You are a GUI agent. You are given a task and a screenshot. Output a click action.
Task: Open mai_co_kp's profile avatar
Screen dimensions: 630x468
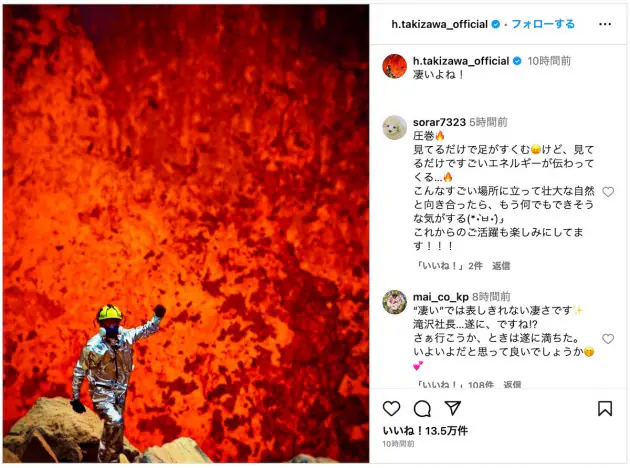click(x=395, y=302)
